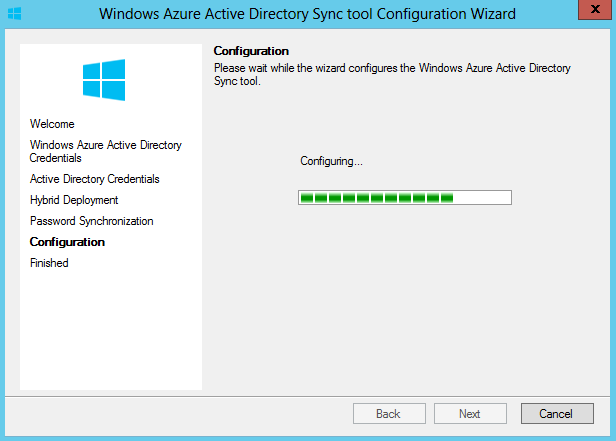Click the Back button
This screenshot has height=441, width=616.
click(389, 414)
